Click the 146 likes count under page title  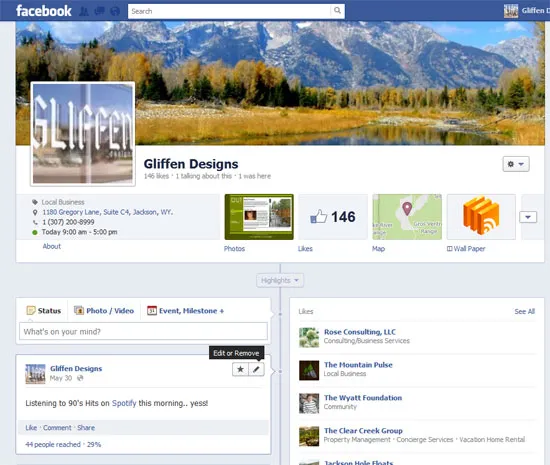click(156, 176)
